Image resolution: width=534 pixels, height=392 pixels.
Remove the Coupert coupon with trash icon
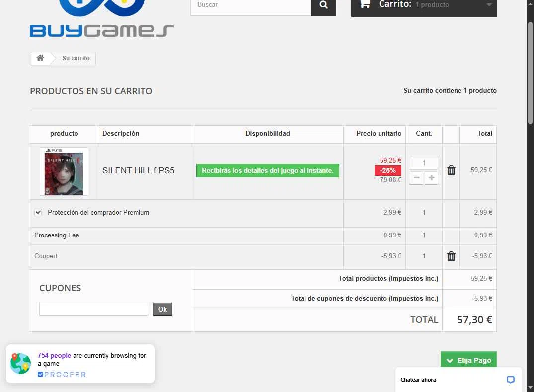[451, 256]
